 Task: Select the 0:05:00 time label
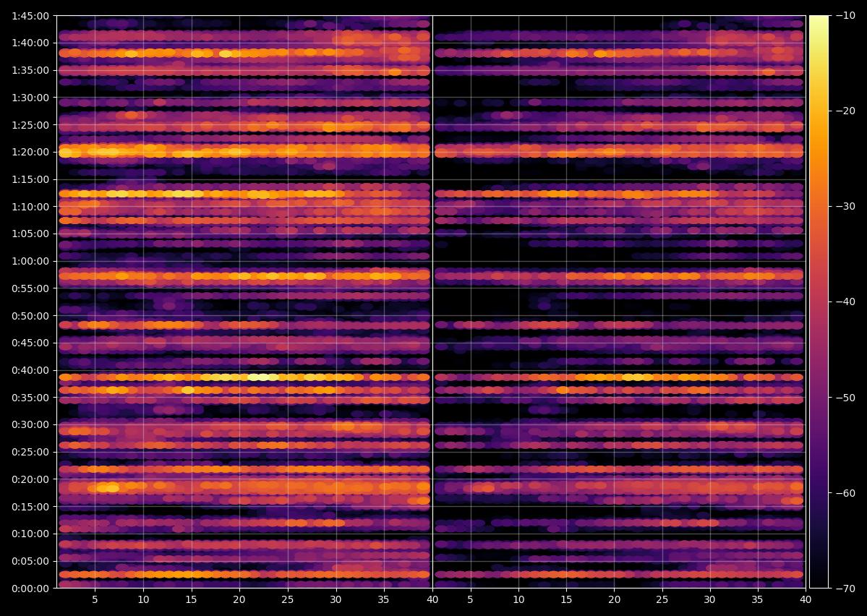30,561
